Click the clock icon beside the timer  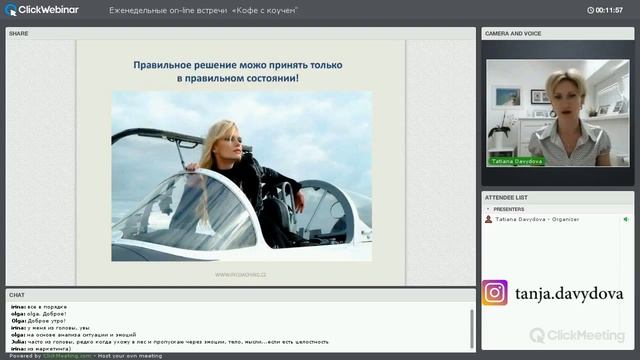(x=590, y=10)
